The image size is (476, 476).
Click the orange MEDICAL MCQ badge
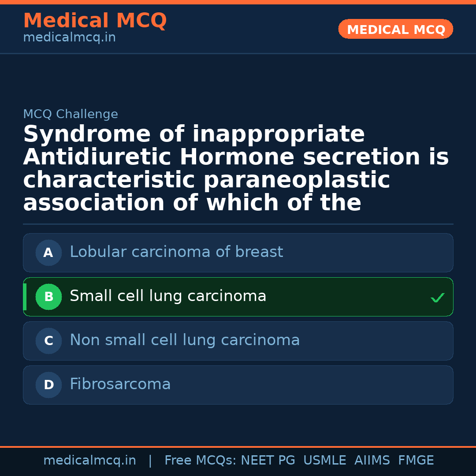(395, 30)
